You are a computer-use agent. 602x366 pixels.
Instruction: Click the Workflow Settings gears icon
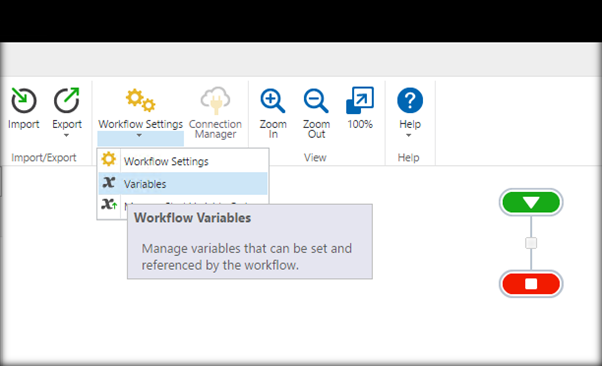(x=141, y=100)
